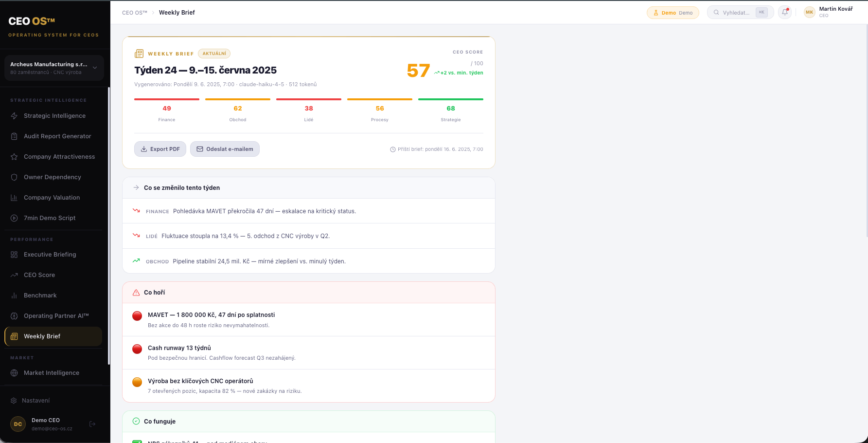Click the 7min Demo Script play icon
Image resolution: width=868 pixels, height=443 pixels.
click(x=14, y=218)
